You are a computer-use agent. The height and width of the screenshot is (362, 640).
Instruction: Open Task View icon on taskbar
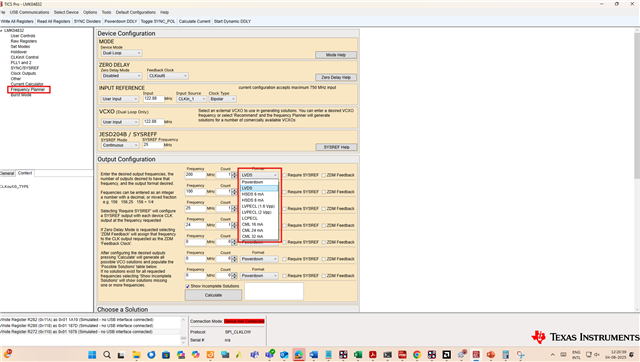point(121,355)
